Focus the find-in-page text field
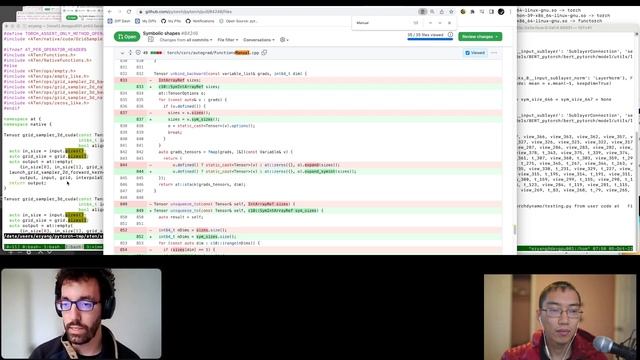The image size is (640, 360). [382, 23]
